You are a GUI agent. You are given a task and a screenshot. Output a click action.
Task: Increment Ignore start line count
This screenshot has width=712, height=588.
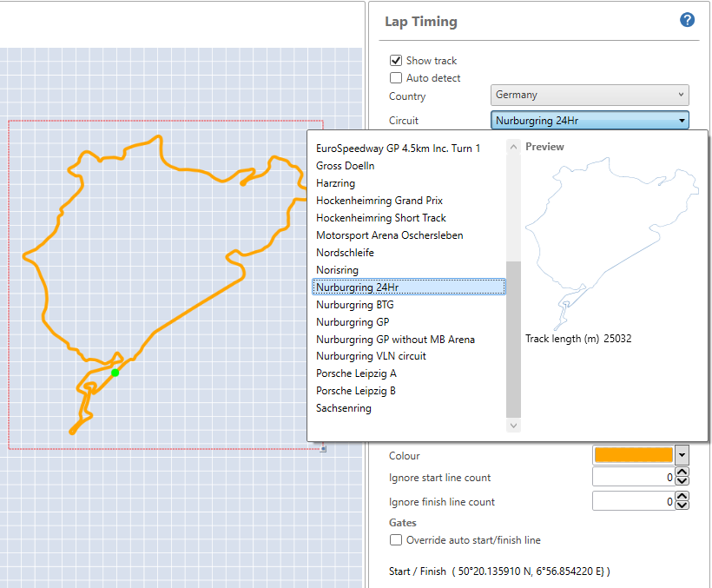click(x=682, y=472)
